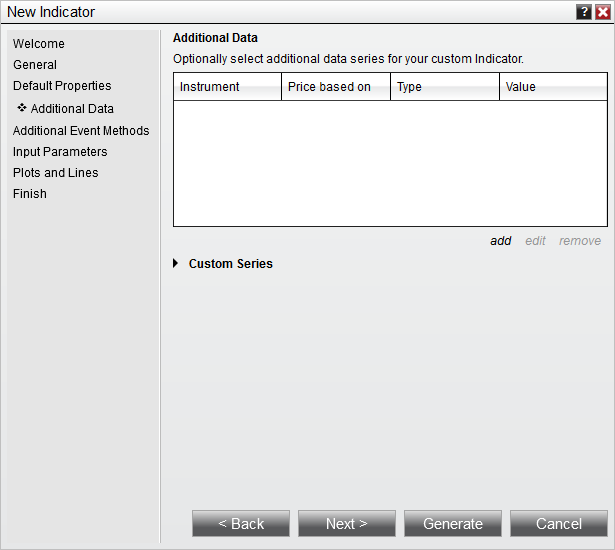Click the help question mark icon
The width and height of the screenshot is (615, 550).
tap(584, 12)
